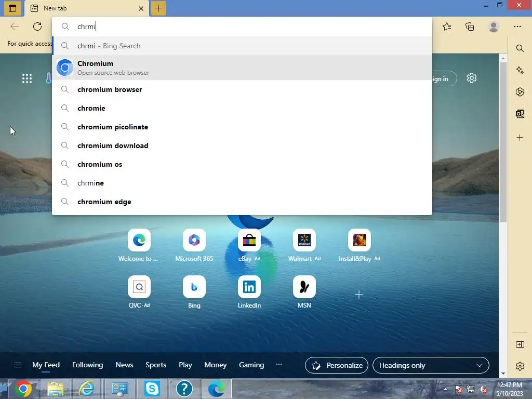
Task: Open a new tab with plus button
Action: [x=158, y=8]
